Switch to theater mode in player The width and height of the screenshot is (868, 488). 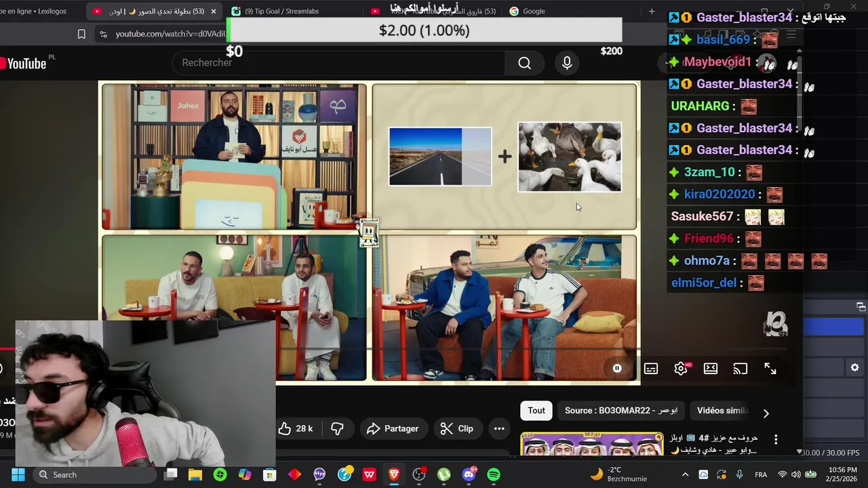[x=711, y=368]
